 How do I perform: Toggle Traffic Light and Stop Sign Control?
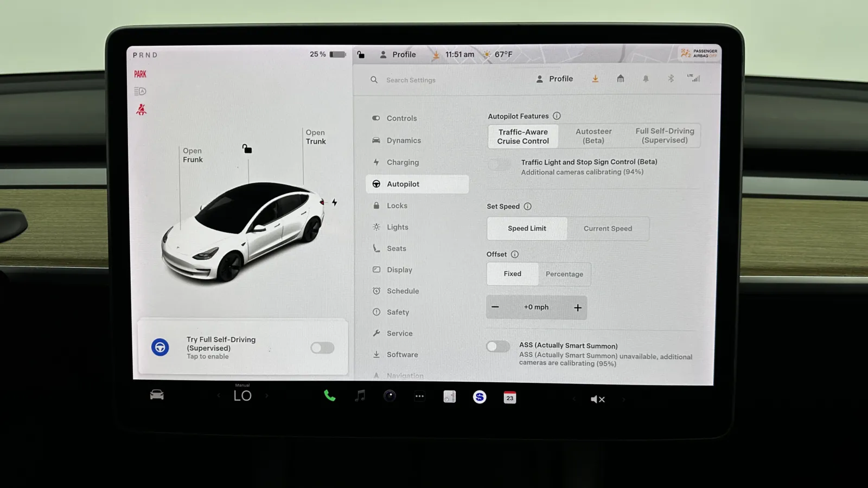point(499,164)
